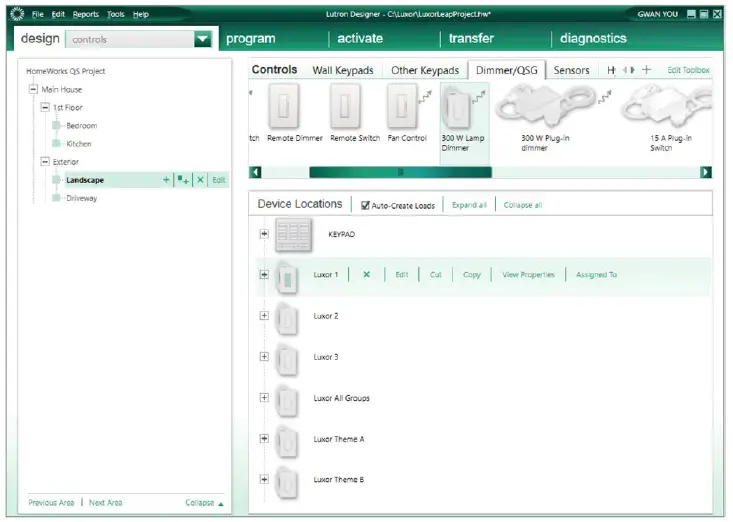Open the Reports menu
The height and width of the screenshot is (522, 733).
[x=86, y=14]
